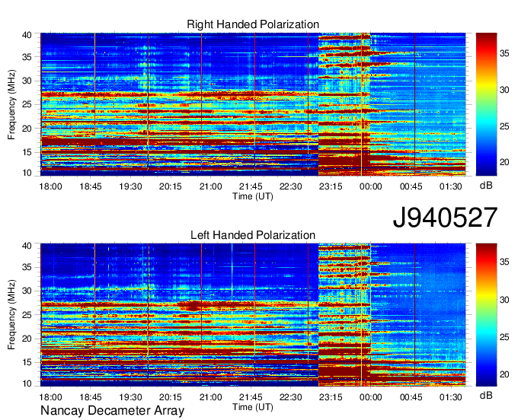Click the 15 MHz frequency tick of Left Handed plot
The width and height of the screenshot is (518, 420).
(27, 362)
